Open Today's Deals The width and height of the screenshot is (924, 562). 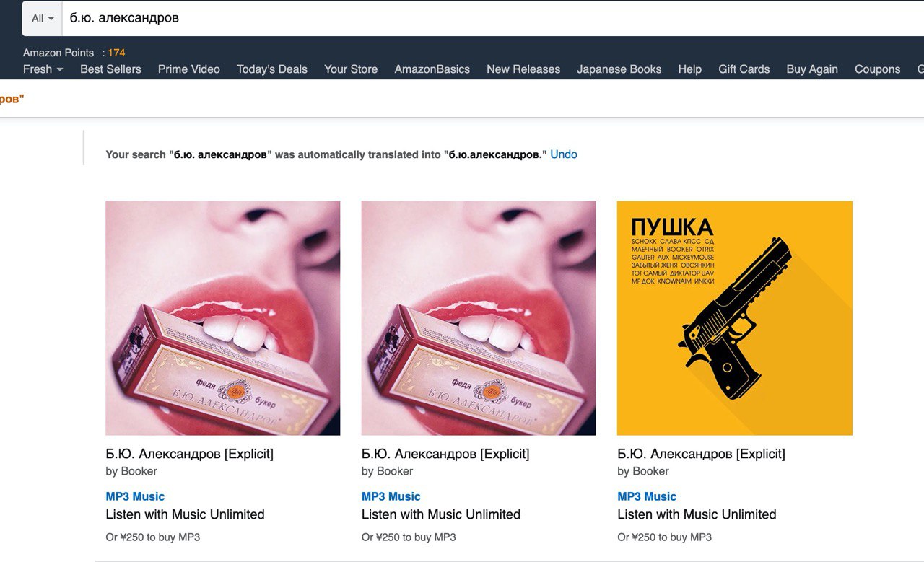272,69
